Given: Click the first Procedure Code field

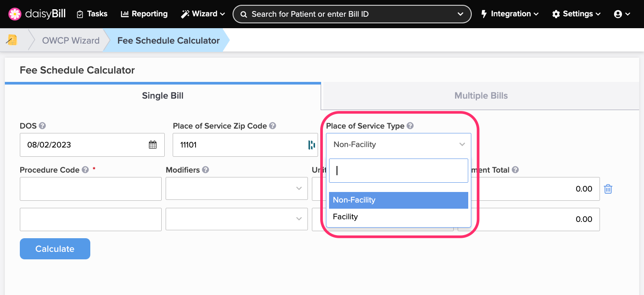Looking at the screenshot, I should tap(90, 189).
